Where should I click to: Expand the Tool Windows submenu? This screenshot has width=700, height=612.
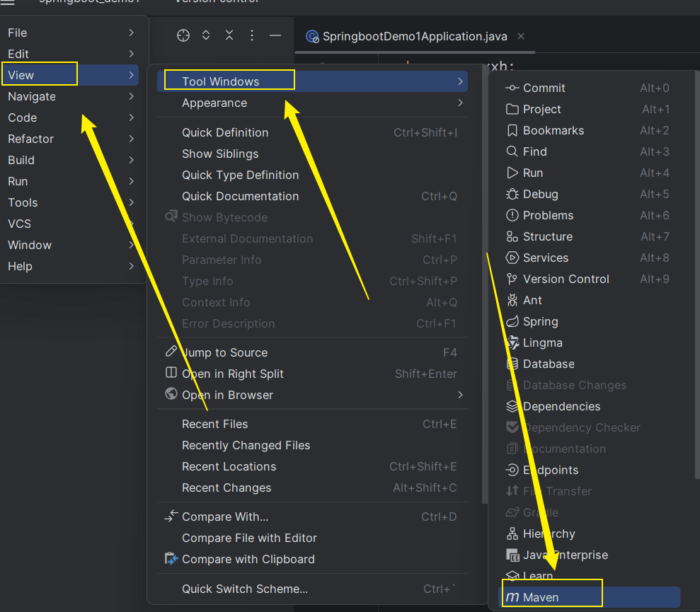312,81
